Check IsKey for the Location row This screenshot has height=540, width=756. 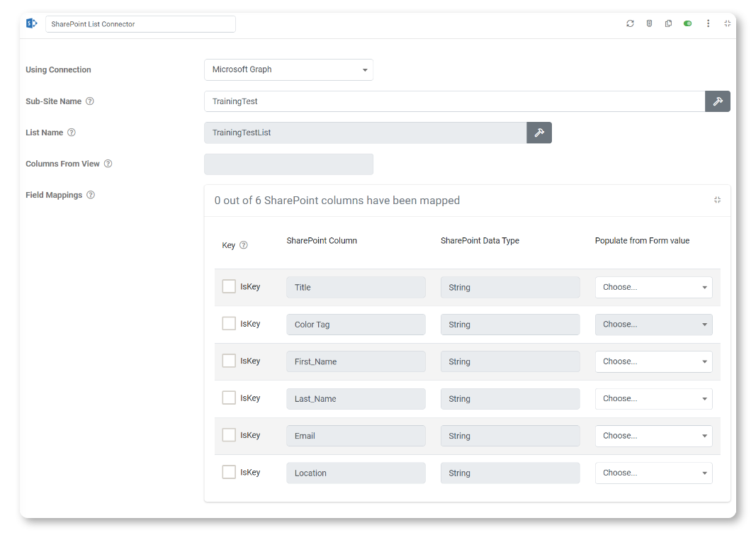tap(229, 472)
